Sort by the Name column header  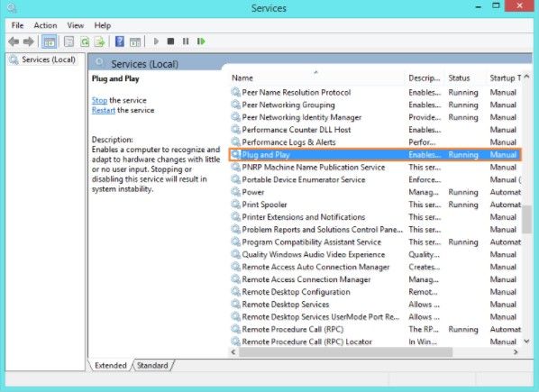point(316,78)
